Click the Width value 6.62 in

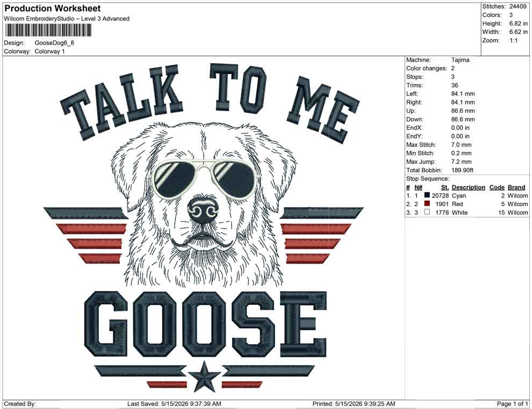tap(518, 32)
